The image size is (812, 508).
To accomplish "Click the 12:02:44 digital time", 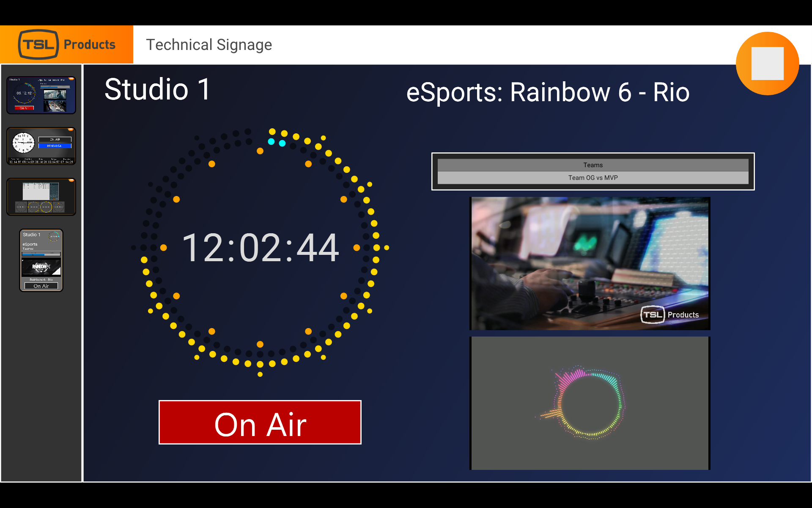I will (260, 248).
